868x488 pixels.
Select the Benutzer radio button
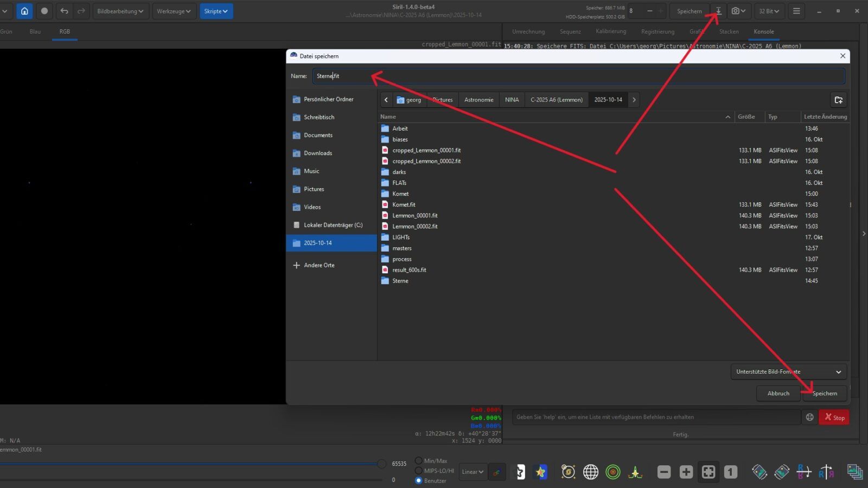click(x=418, y=480)
